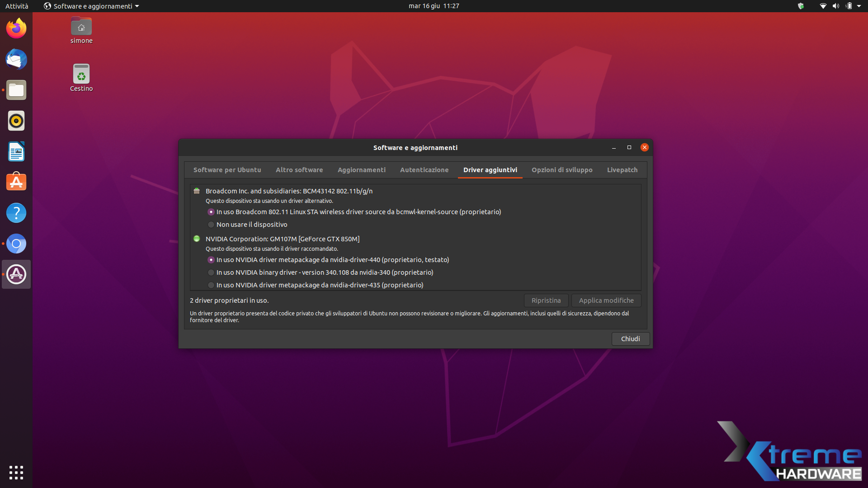868x488 pixels.
Task: Select NVIDIA binary driver 340.108 option
Action: (211, 272)
